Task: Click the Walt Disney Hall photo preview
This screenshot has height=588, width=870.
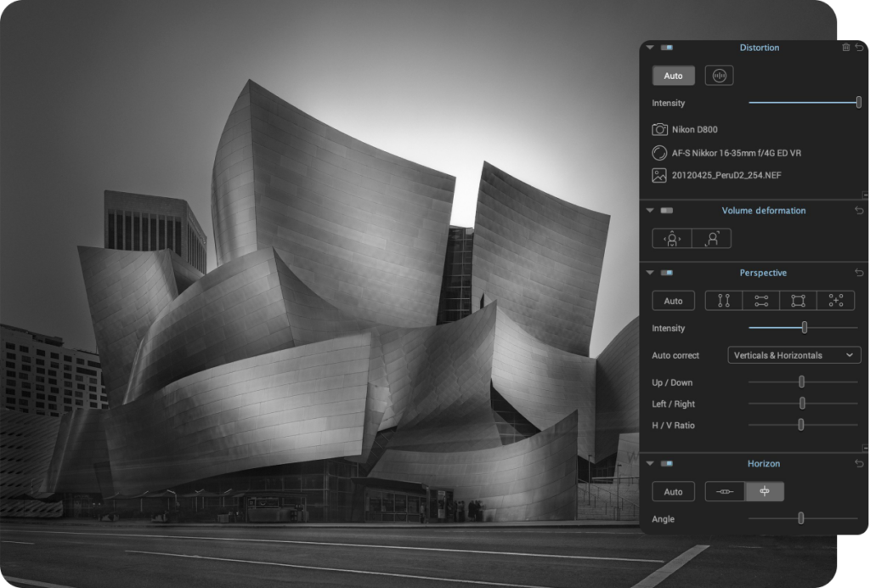Action: 340,323
